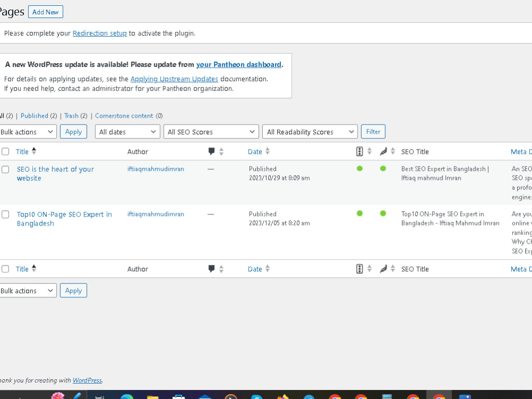This screenshot has width=532, height=399.
Task: Tick the select-all checkbox in top header
Action: click(x=5, y=151)
